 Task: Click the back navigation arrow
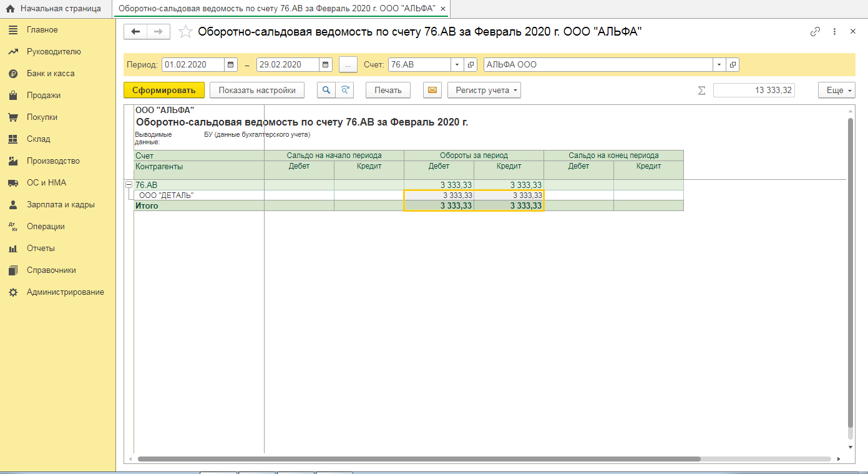(135, 32)
